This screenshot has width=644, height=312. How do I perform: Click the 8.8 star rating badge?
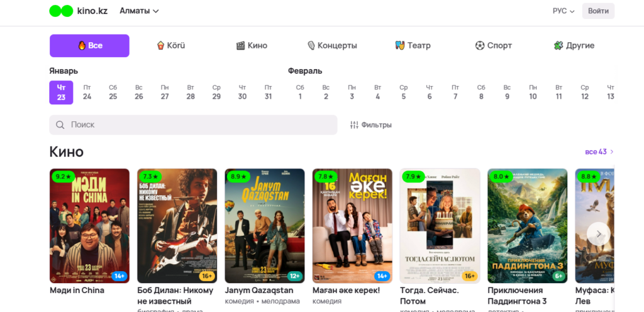[589, 177]
